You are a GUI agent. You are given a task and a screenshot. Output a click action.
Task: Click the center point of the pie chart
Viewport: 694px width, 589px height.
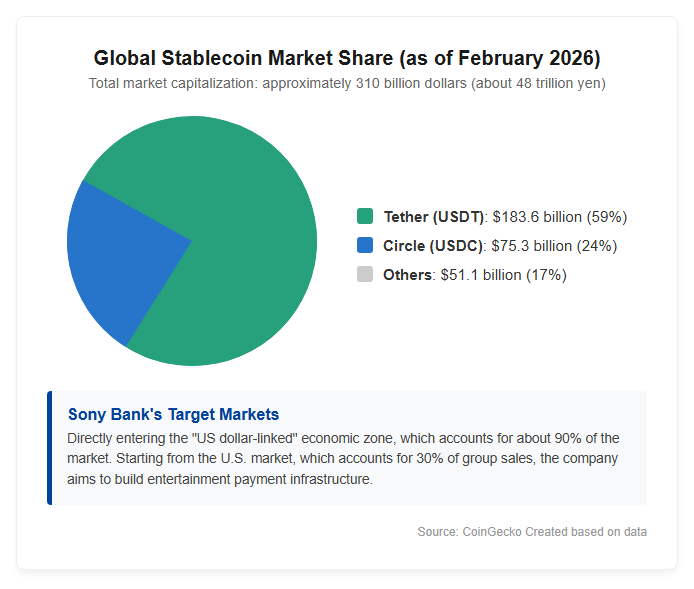192,241
